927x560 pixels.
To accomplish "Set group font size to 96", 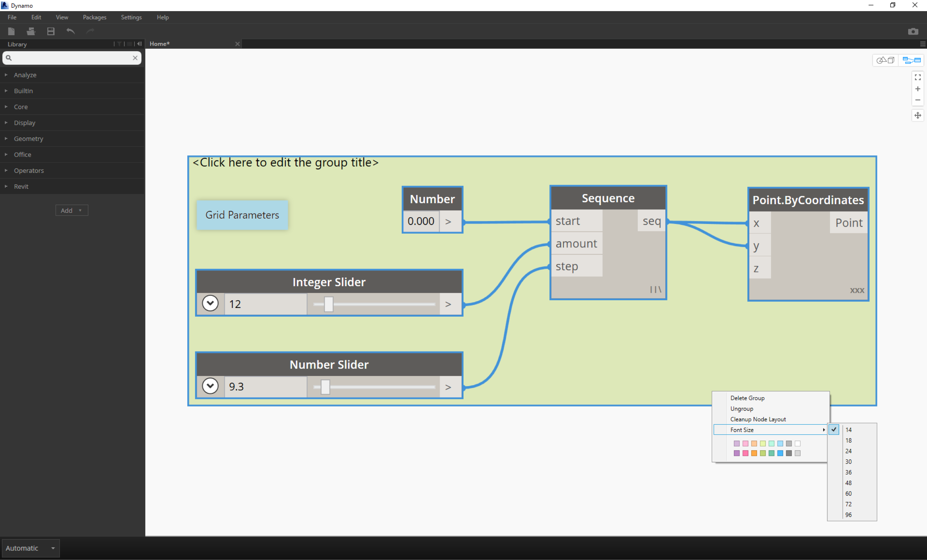I will (x=852, y=515).
